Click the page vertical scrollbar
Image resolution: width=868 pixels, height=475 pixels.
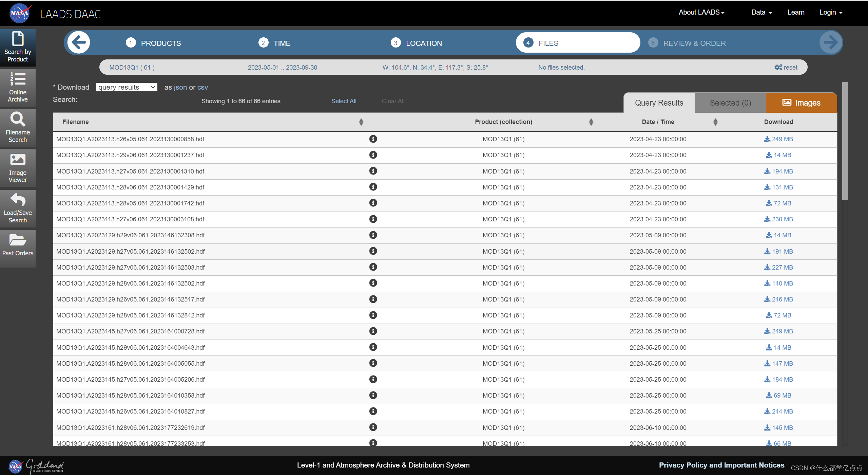point(845,141)
